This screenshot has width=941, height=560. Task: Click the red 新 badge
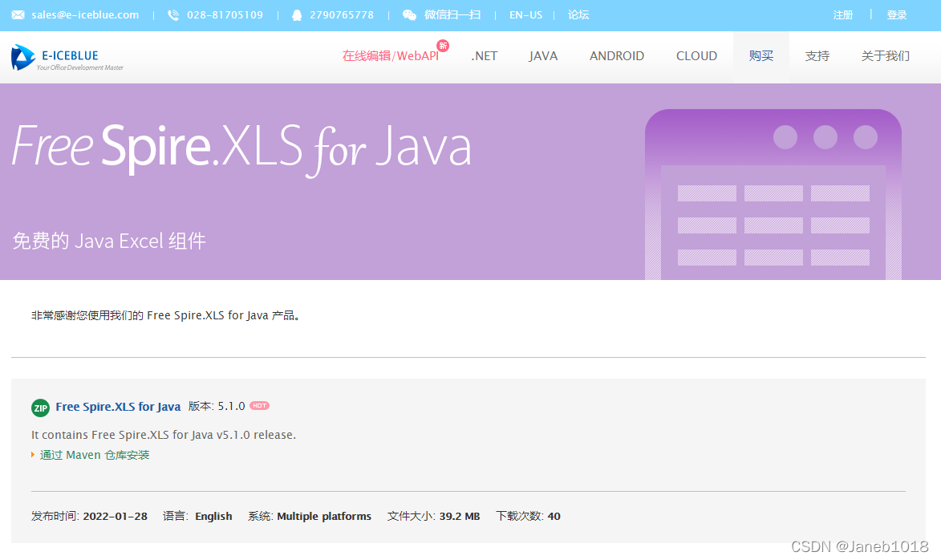(443, 46)
